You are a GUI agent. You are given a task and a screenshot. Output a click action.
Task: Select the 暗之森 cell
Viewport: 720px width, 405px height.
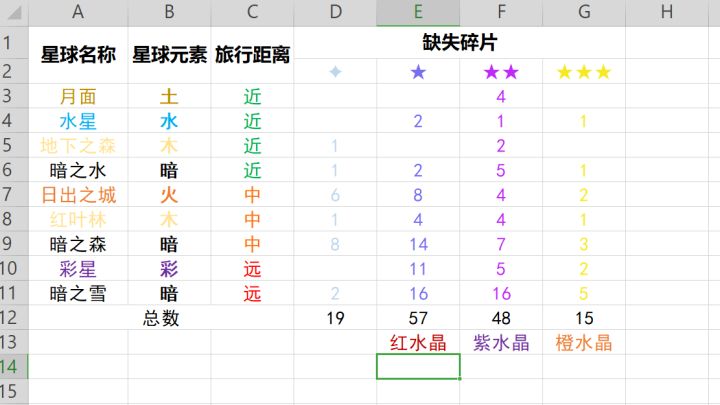click(x=78, y=244)
